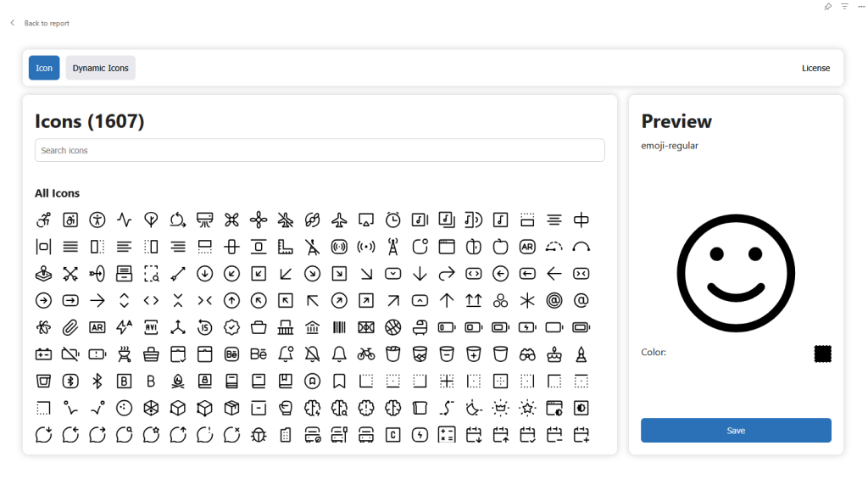The width and height of the screenshot is (868, 479).
Task: Click the filter icon in the visual header
Action: click(x=844, y=6)
